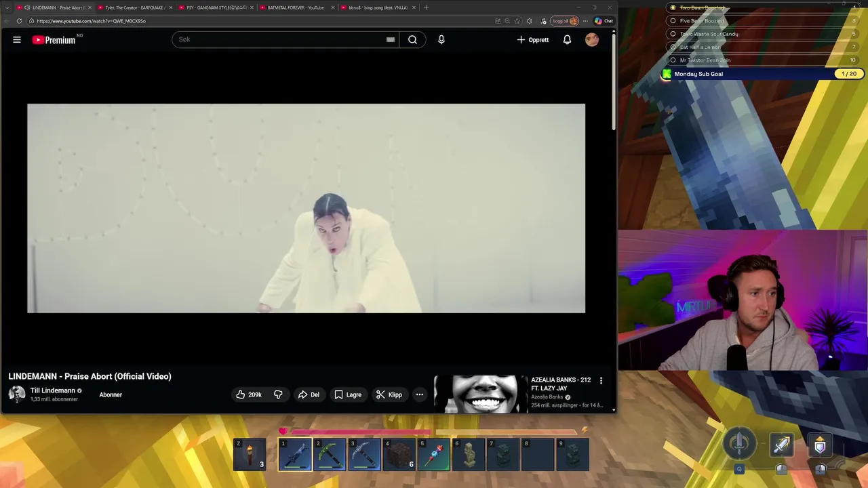Click the Lindemann video player

306,208
